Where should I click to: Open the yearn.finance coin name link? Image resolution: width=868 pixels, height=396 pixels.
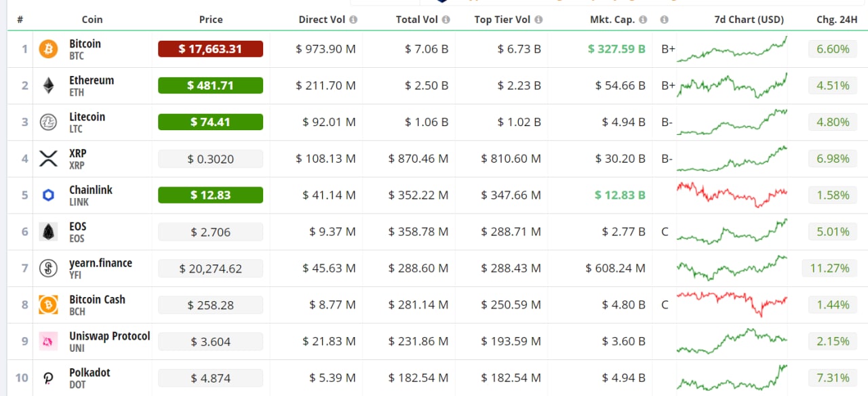click(x=100, y=263)
